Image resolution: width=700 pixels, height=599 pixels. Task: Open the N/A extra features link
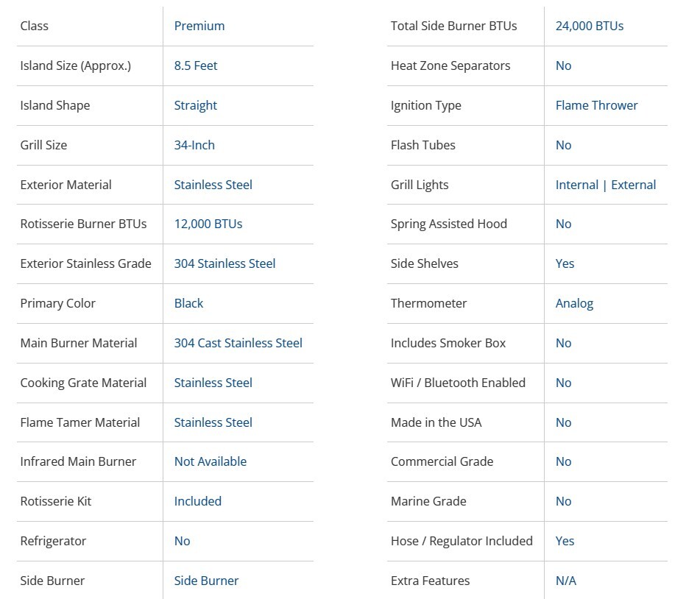pyautogui.click(x=565, y=581)
